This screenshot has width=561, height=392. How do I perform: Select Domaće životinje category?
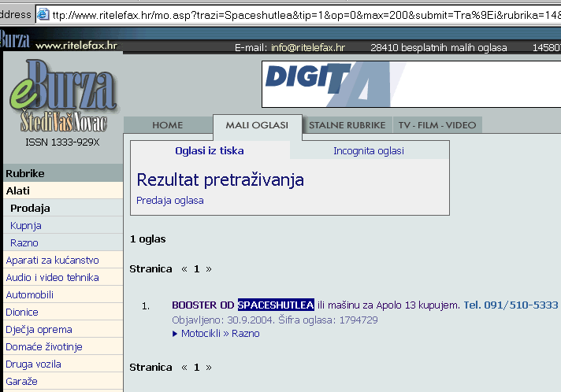click(x=44, y=347)
